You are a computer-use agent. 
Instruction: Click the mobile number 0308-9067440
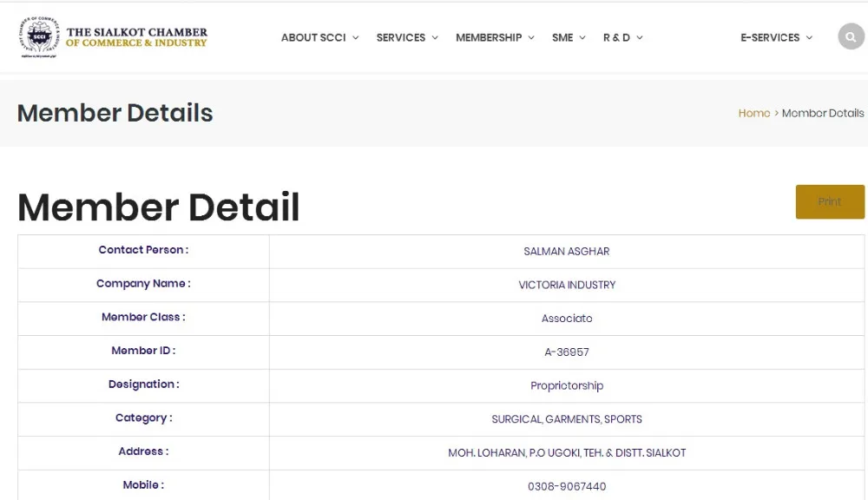(x=567, y=486)
